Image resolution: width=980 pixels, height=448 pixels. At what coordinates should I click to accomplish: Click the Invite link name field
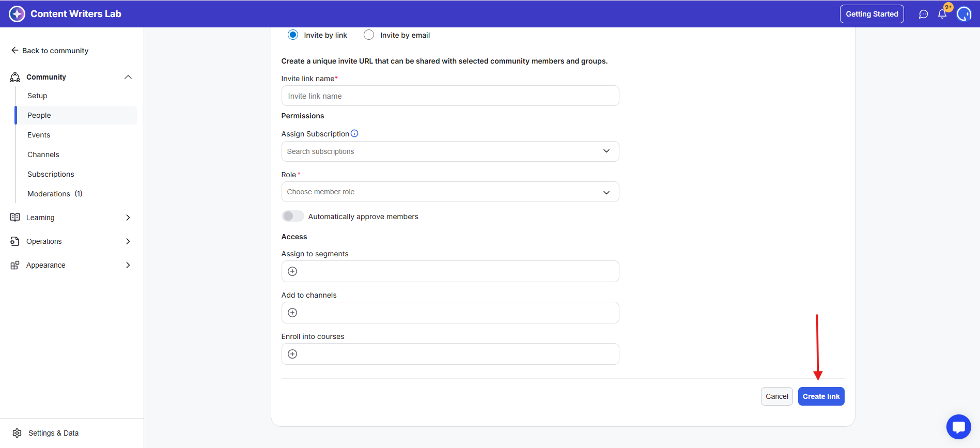[449, 96]
